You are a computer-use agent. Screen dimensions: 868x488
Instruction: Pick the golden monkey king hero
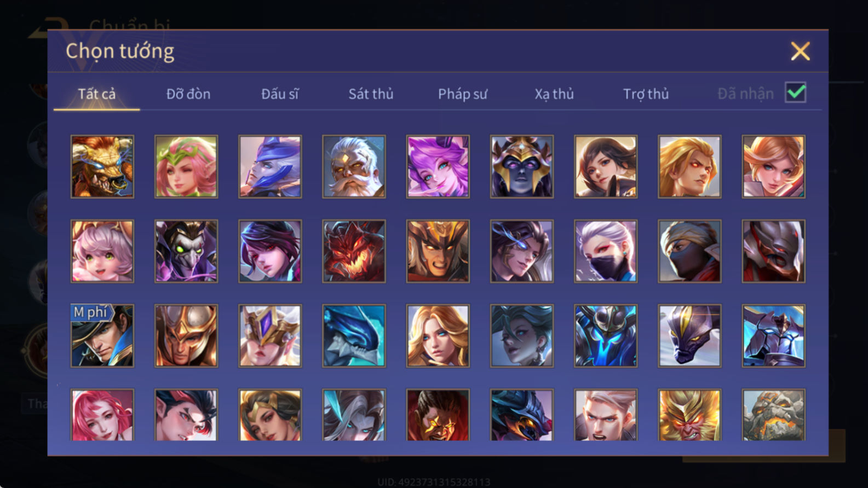pos(689,415)
